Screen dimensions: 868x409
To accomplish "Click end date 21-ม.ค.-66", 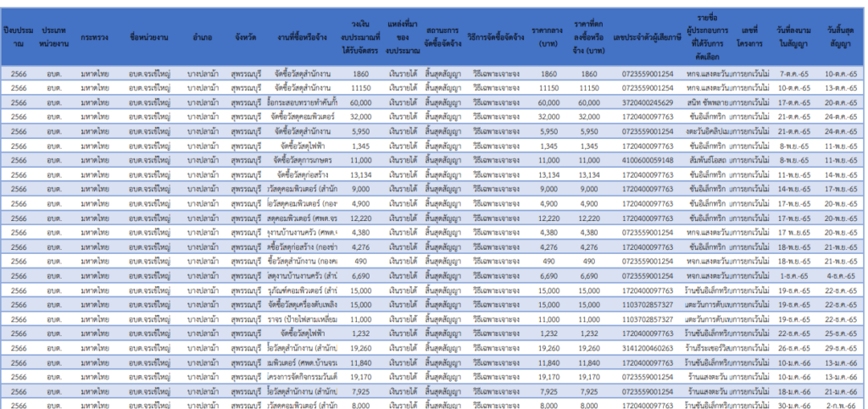I will point(841,391).
